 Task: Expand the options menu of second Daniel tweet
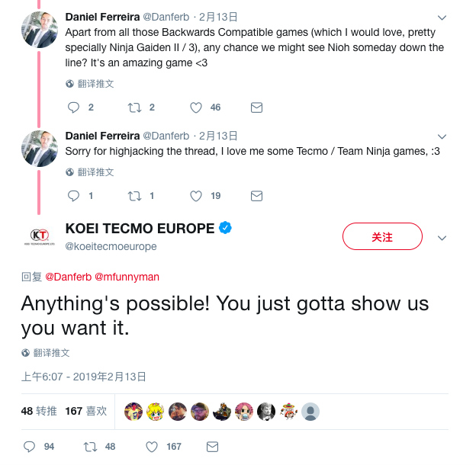coord(442,136)
